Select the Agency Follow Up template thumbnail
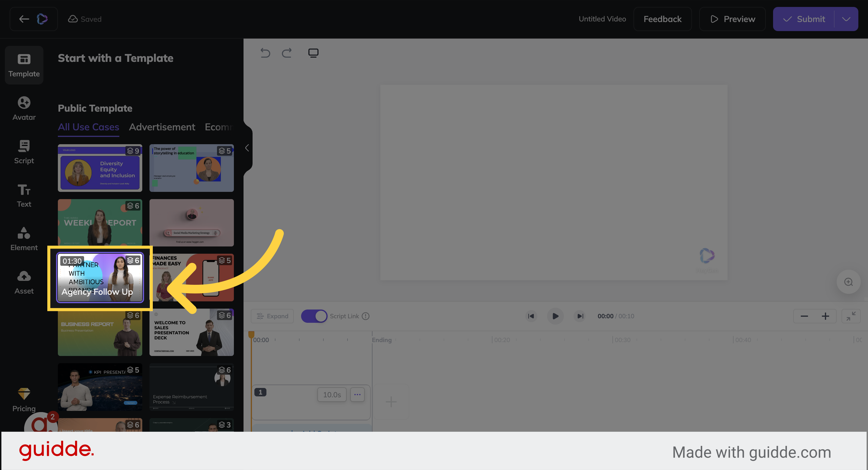 click(x=100, y=278)
